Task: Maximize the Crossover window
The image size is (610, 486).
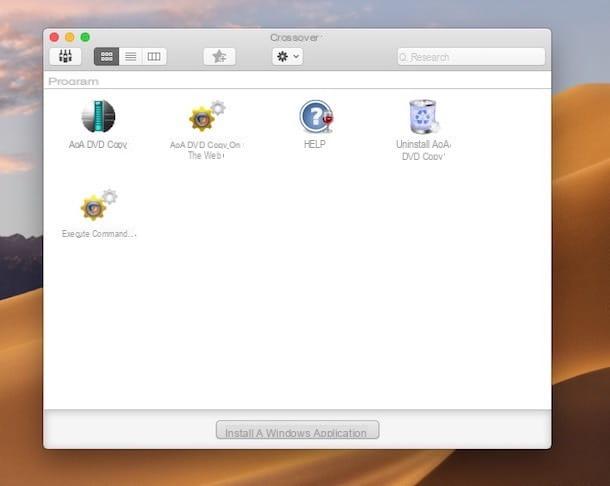Action: coord(85,37)
